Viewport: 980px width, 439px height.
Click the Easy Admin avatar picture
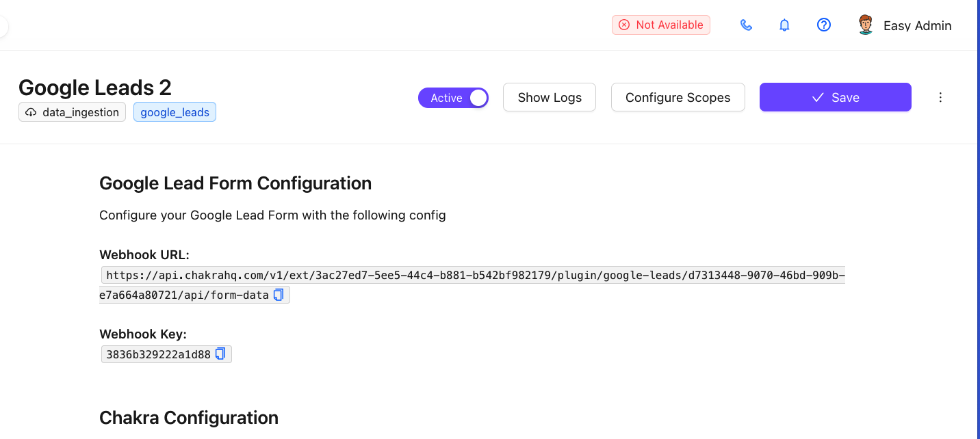coord(866,25)
